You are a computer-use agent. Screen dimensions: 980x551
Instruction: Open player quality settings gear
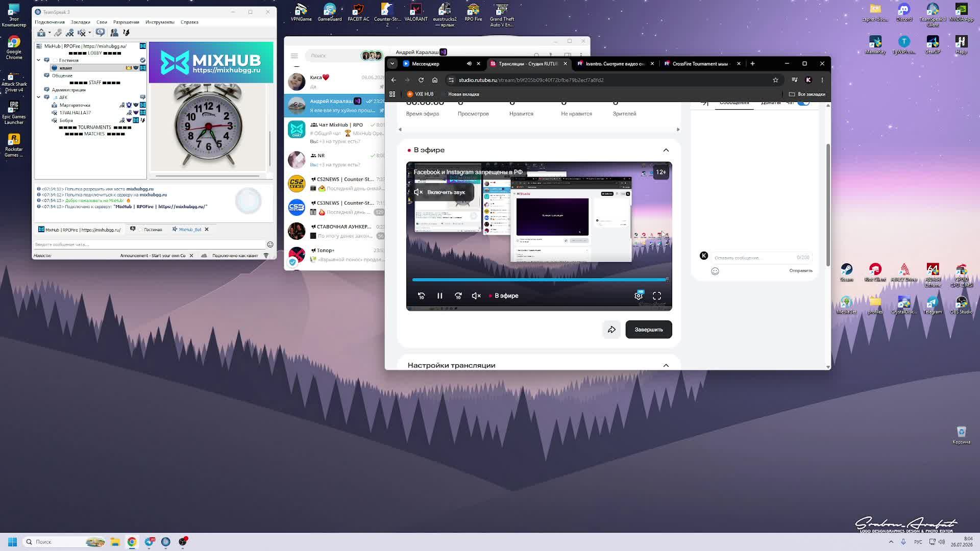pyautogui.click(x=638, y=296)
